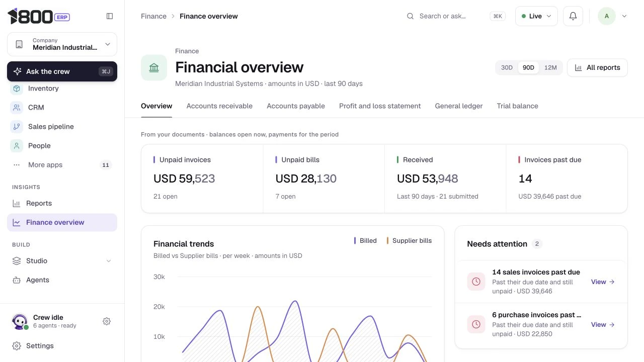Click the All reports button
This screenshot has width=644, height=362.
597,68
